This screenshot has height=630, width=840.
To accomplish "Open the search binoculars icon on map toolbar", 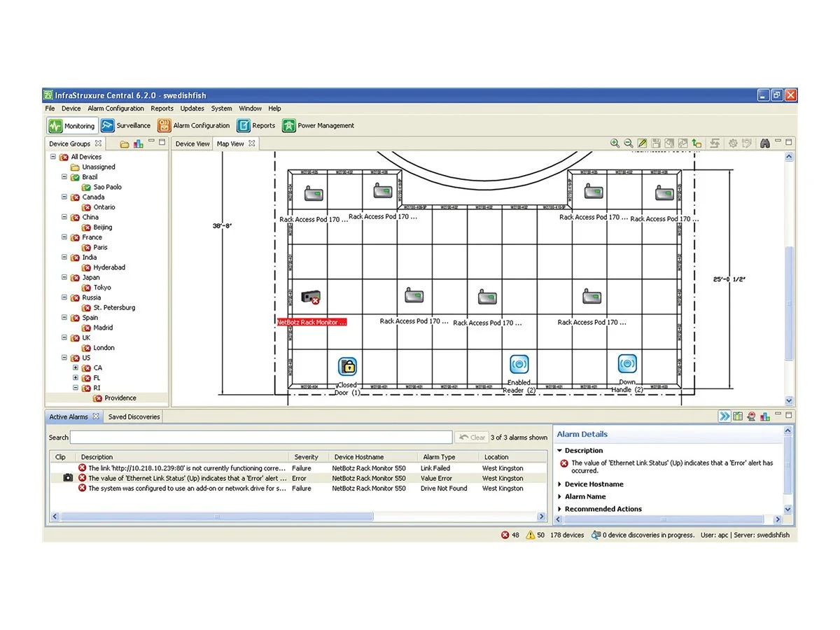I will 764,143.
